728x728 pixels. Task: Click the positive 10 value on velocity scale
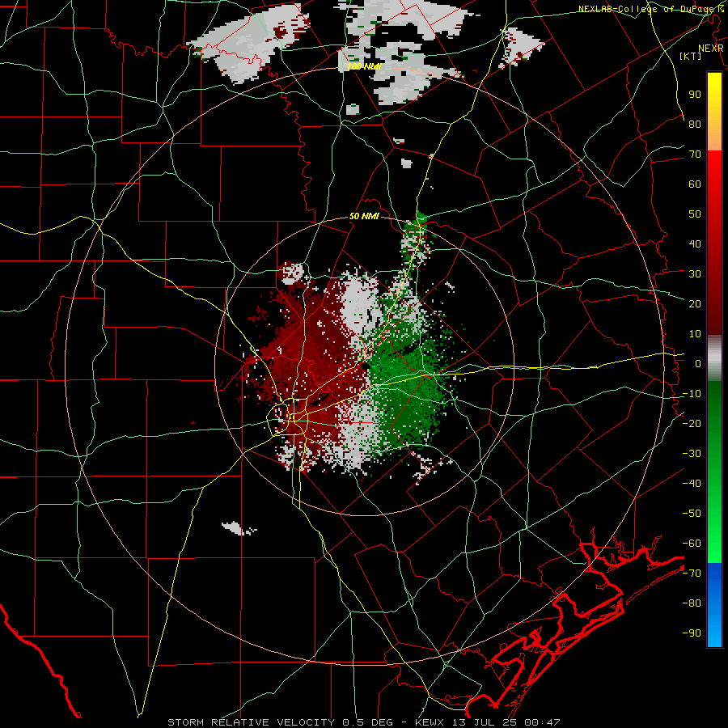click(x=695, y=334)
